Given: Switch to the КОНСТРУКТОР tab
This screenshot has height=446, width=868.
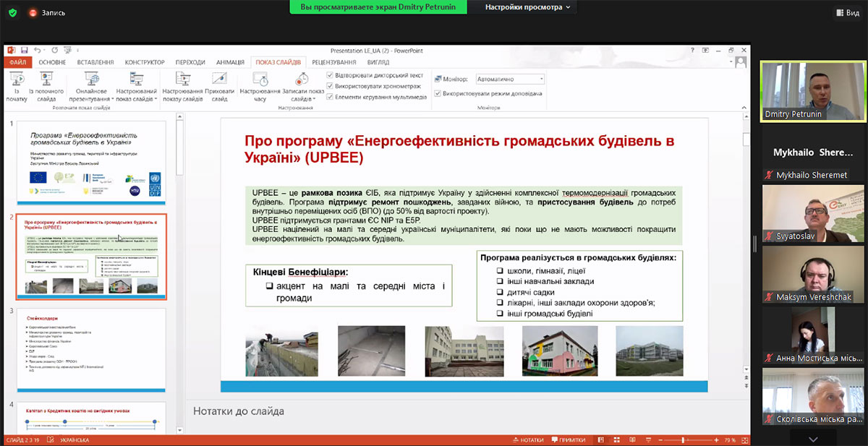Looking at the screenshot, I should coord(145,62).
